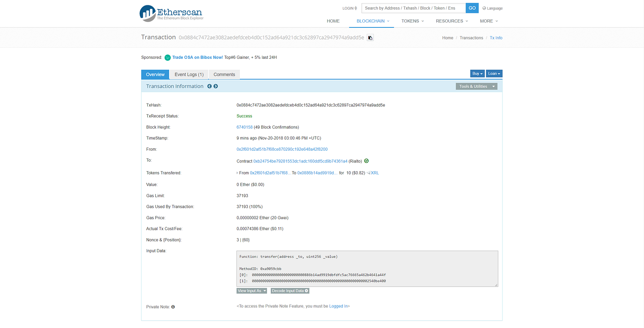Click the Tx Info breadcrumb

(x=496, y=38)
